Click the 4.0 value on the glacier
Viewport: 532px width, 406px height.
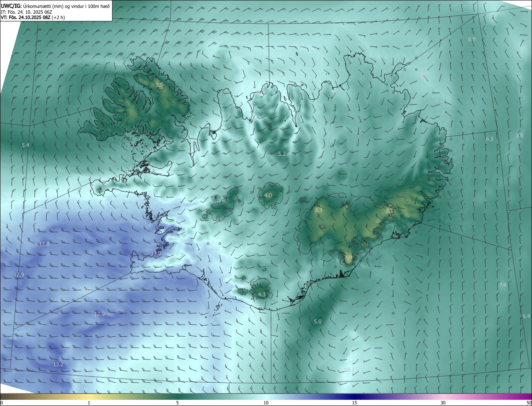pos(268,195)
